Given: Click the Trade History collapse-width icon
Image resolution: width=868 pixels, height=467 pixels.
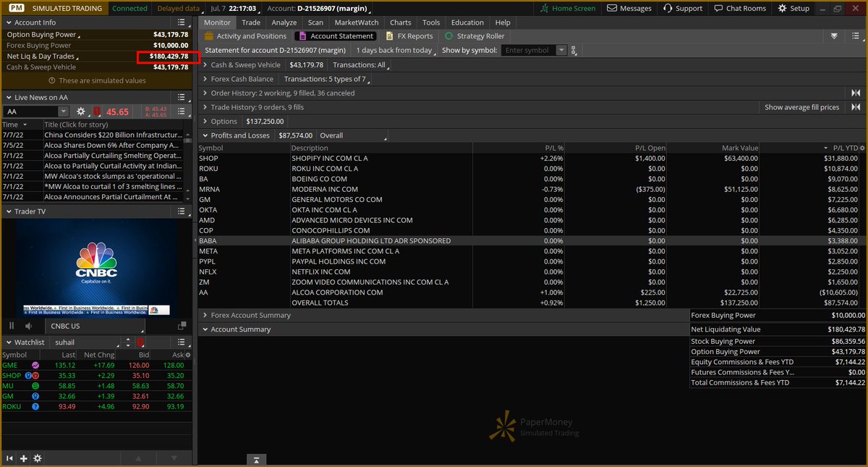Looking at the screenshot, I should 856,107.
